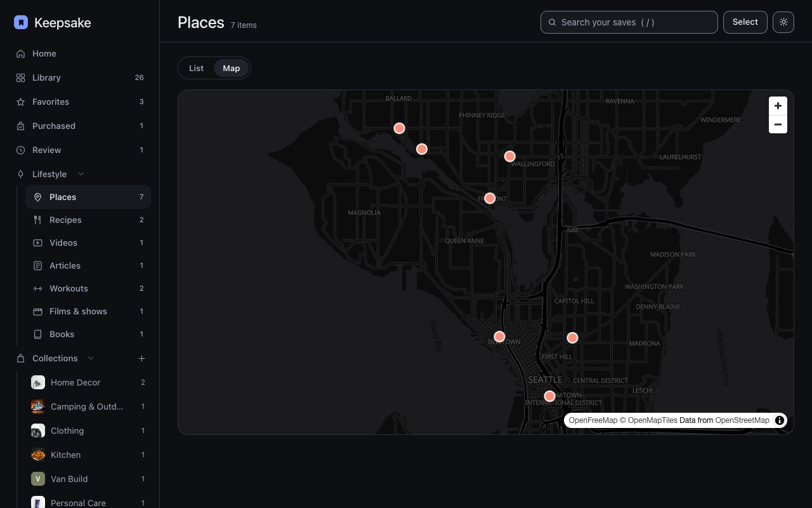Screen dimensions: 812x508
Task: Open the Recipes category
Action: pos(88,220)
